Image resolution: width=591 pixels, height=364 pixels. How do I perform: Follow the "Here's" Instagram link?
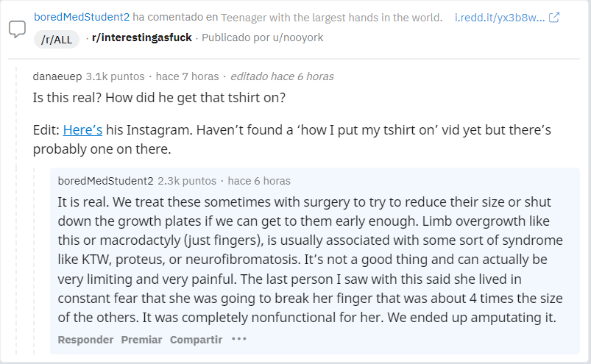[82, 130]
